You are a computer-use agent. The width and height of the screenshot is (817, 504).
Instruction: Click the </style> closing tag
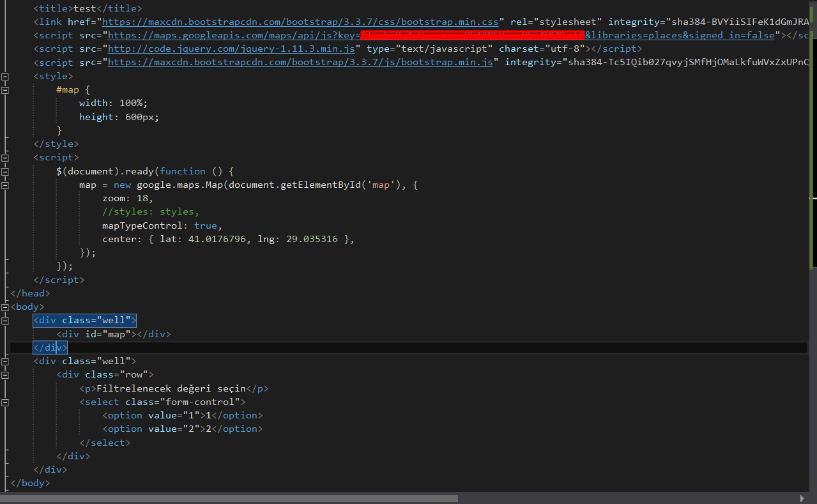(x=56, y=144)
